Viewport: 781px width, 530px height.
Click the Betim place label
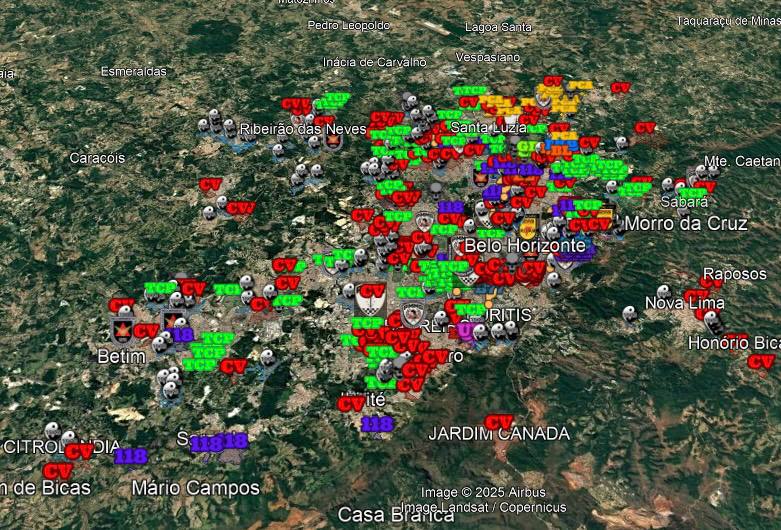pos(121,356)
